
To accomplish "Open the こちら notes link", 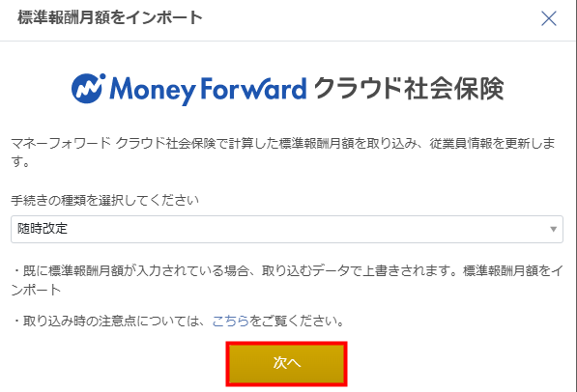I will click(x=231, y=321).
